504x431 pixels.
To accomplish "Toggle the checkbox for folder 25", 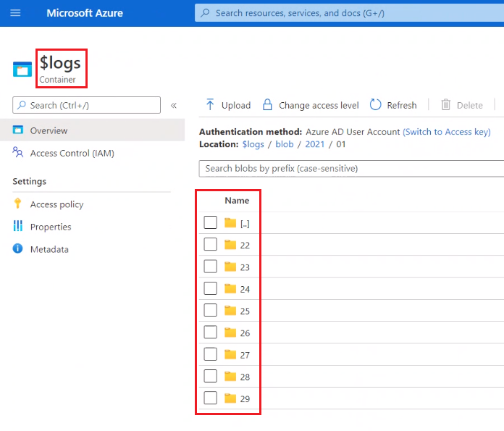I will [210, 310].
